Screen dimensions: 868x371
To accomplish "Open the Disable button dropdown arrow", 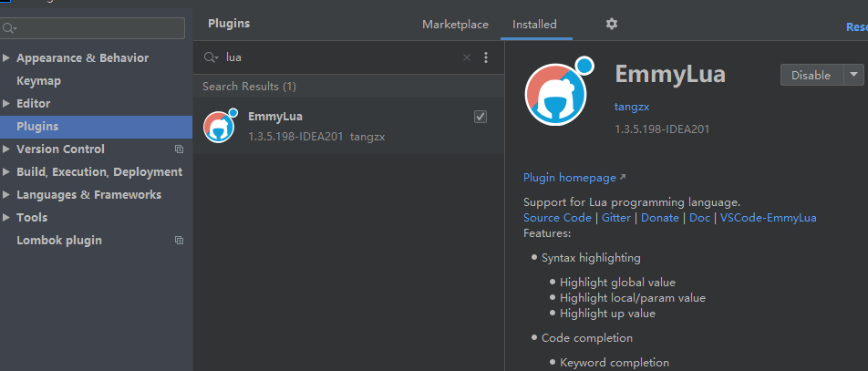I will pyautogui.click(x=854, y=75).
